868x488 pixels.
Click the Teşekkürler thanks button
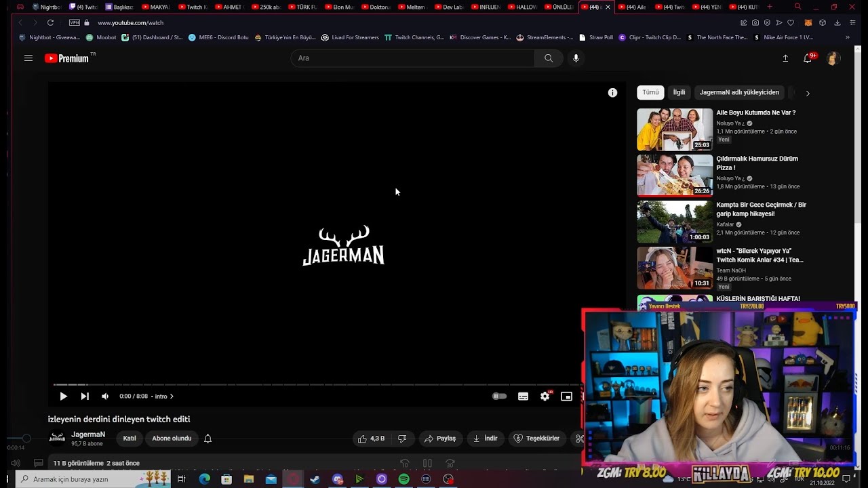click(x=536, y=439)
